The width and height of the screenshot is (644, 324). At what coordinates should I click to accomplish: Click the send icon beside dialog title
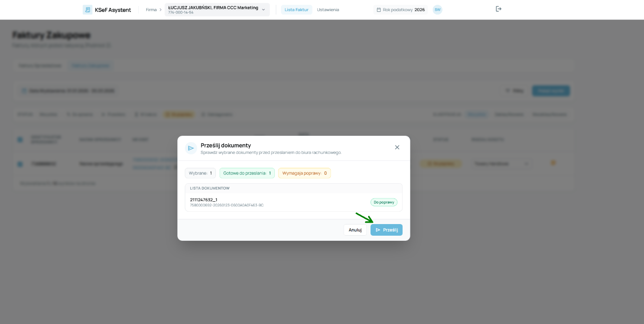pyautogui.click(x=191, y=148)
